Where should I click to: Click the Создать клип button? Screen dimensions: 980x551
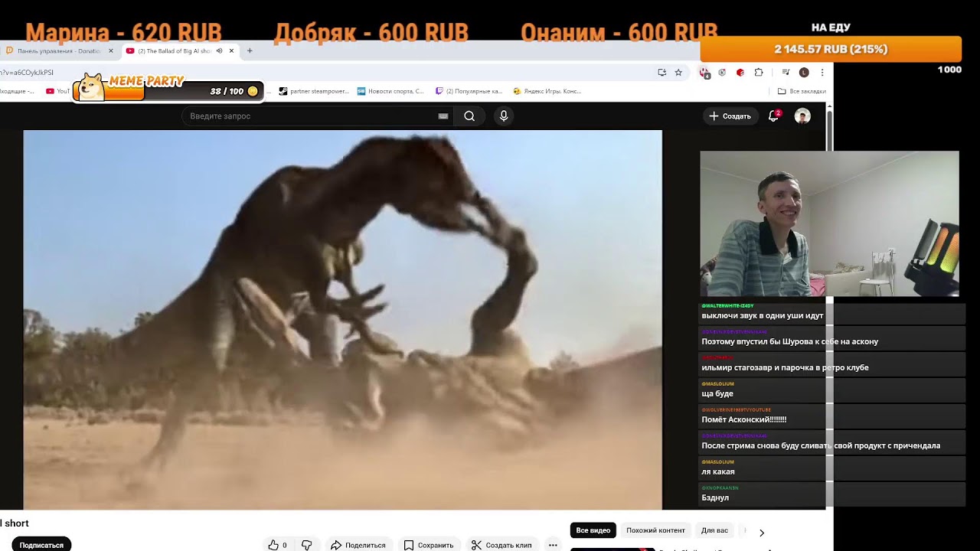coord(501,545)
